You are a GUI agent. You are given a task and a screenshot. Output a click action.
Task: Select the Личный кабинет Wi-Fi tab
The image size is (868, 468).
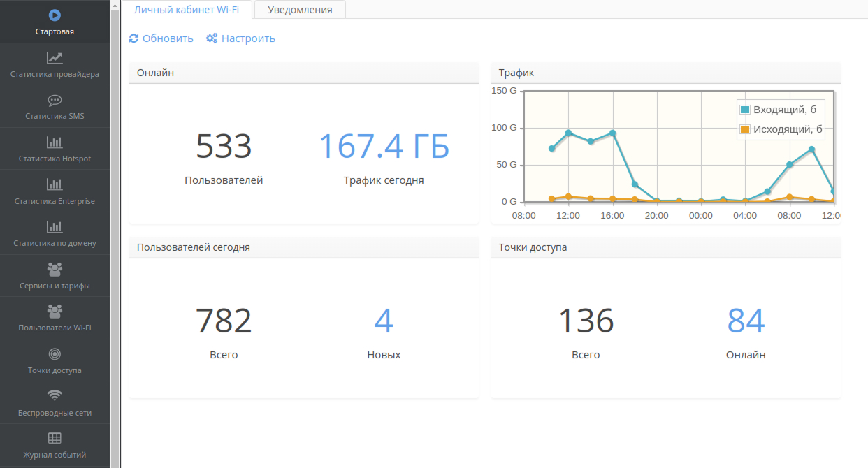187,10
